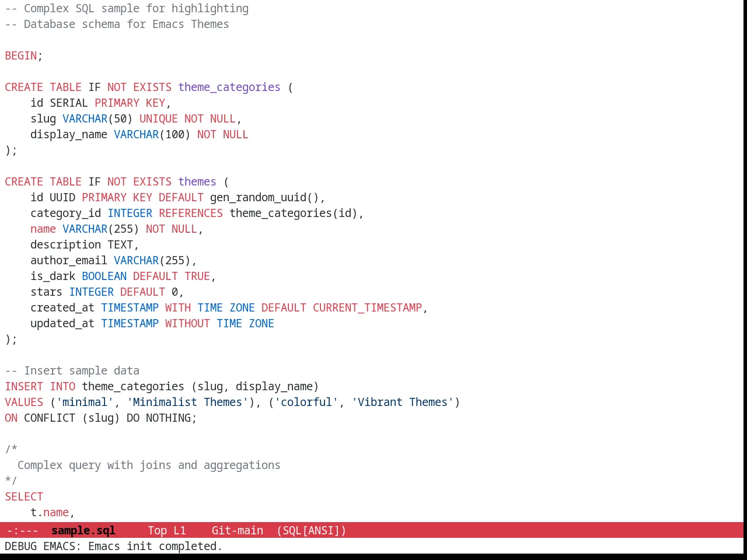The height and width of the screenshot is (560, 747).
Task: Click author_email column name
Action: 69,260
